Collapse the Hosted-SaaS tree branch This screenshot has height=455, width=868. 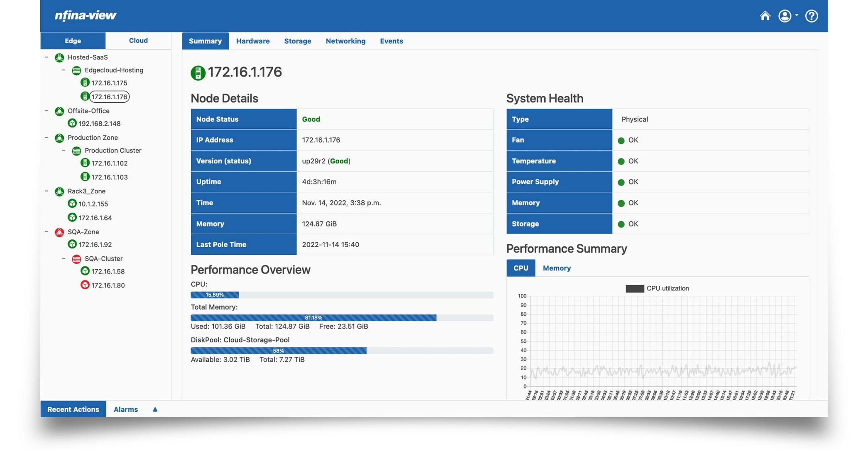[45, 57]
